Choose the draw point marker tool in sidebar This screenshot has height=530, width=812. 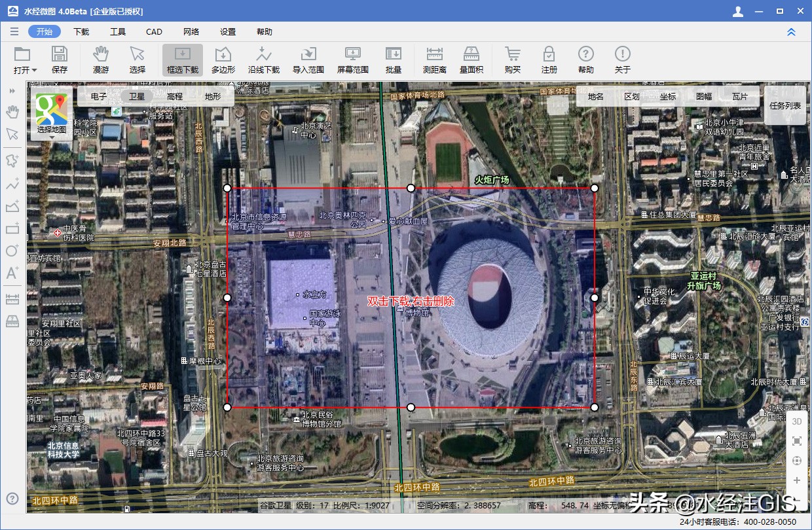click(x=12, y=160)
